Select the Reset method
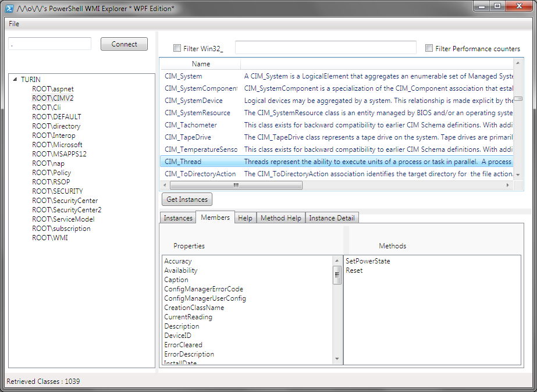This screenshot has height=392, width=537. [x=354, y=270]
